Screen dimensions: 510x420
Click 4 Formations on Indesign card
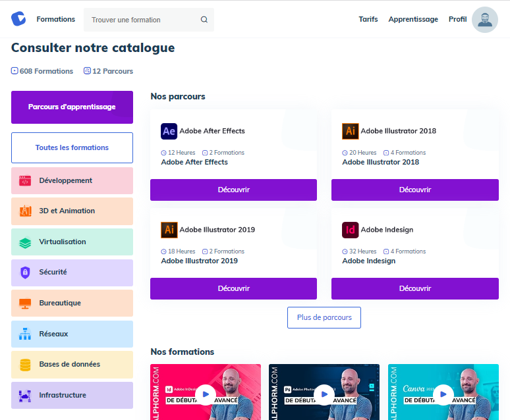click(x=408, y=251)
